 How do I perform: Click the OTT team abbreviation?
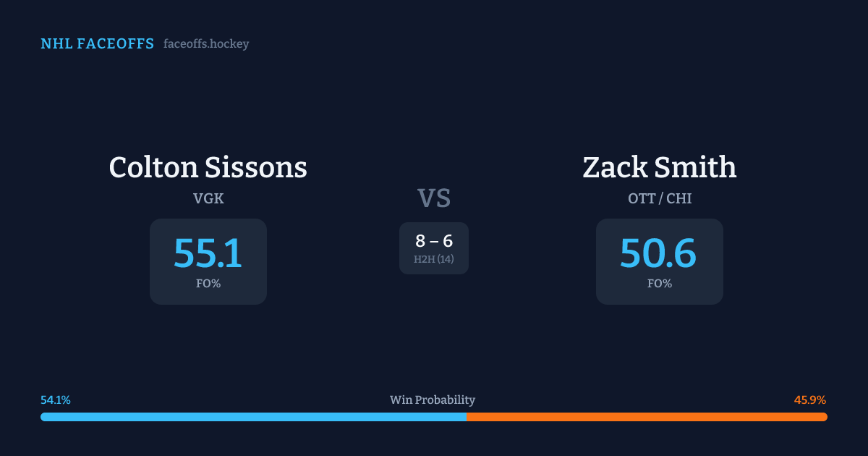642,198
